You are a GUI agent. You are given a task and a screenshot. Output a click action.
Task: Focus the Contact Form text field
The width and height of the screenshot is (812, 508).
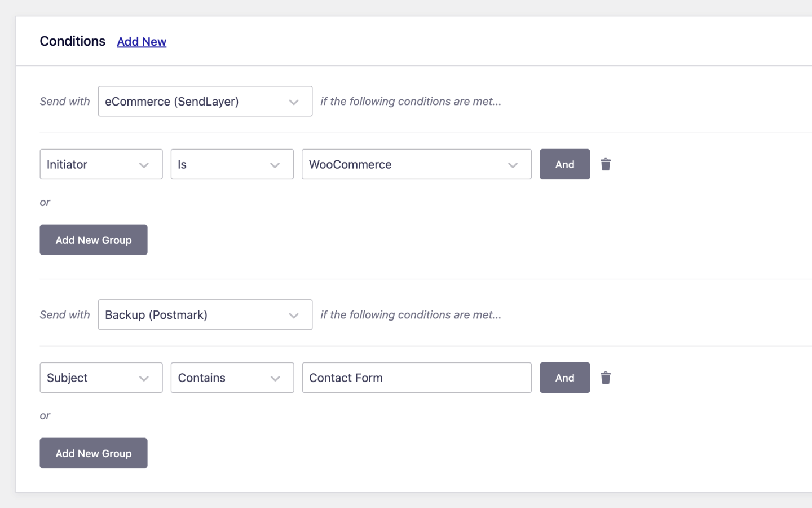[416, 378]
